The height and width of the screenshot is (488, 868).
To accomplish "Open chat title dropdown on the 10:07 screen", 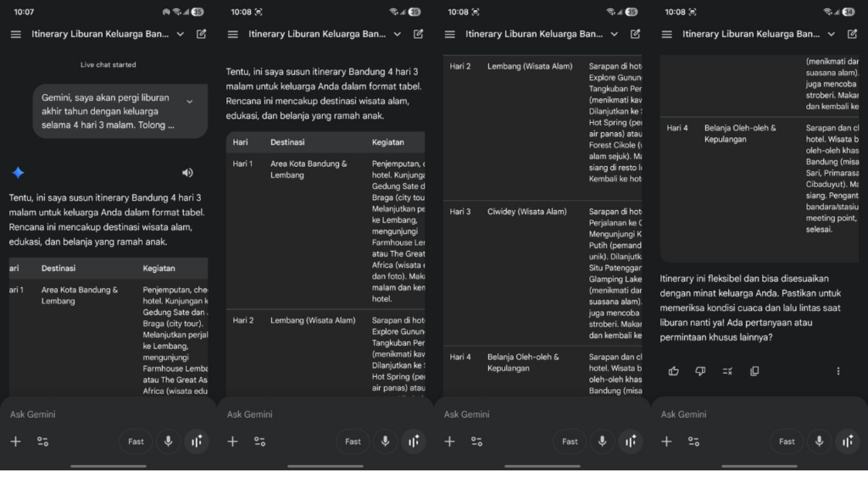I will (181, 35).
